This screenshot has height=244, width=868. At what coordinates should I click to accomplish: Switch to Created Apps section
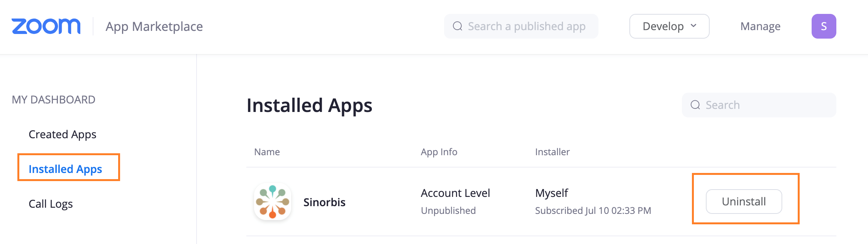(62, 134)
